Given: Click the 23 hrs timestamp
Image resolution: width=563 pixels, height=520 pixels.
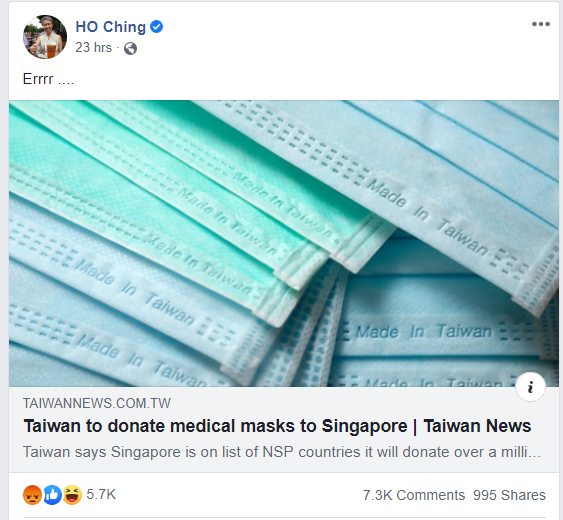Looking at the screenshot, I should coord(93,47).
